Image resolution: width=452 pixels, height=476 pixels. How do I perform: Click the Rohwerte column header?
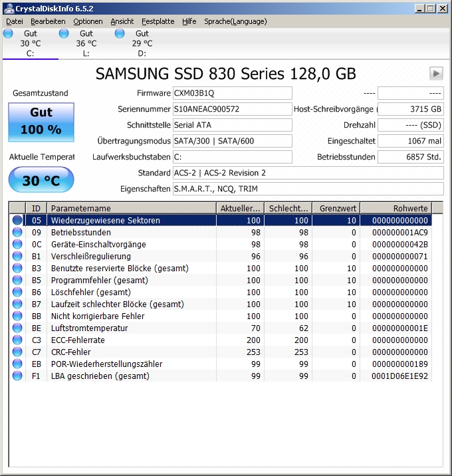(396, 208)
